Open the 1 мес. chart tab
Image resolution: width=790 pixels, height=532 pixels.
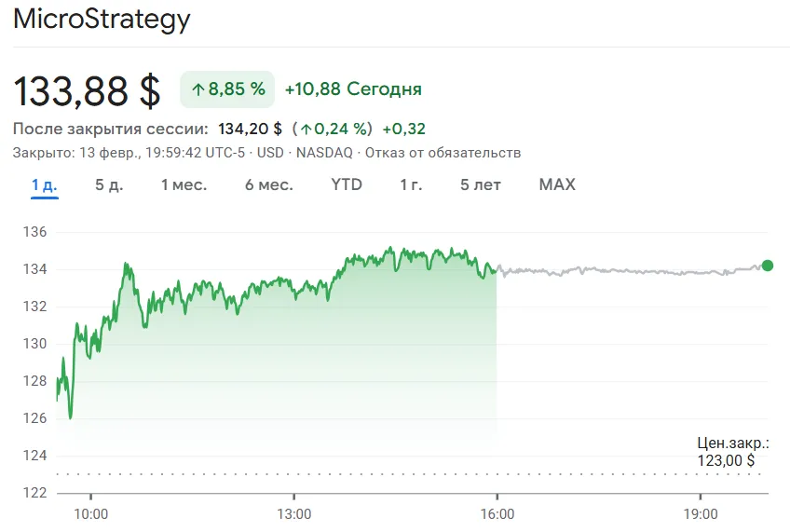pyautogui.click(x=184, y=184)
